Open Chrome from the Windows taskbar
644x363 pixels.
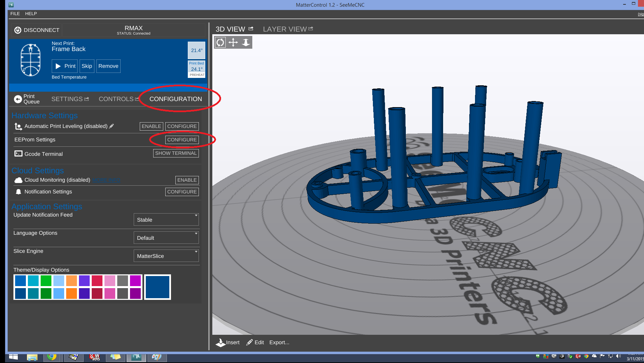(x=52, y=357)
